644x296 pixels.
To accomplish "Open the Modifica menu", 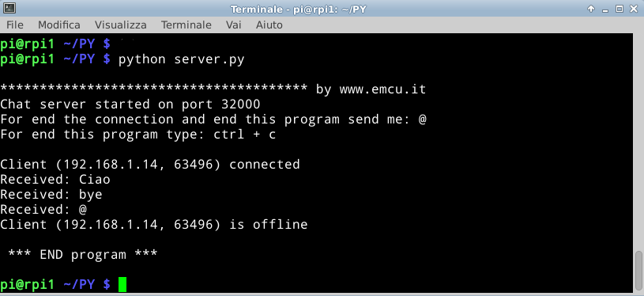I will 59,25.
